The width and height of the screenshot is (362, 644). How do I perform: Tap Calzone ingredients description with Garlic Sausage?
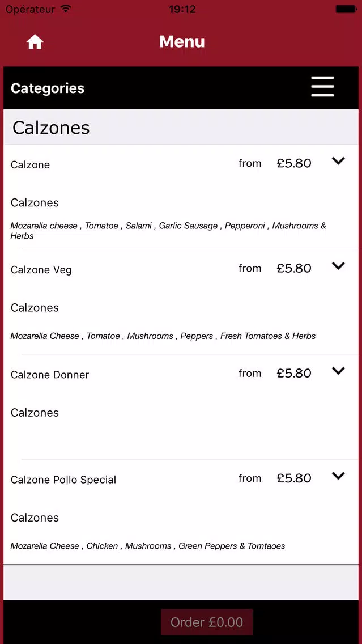pos(168,231)
